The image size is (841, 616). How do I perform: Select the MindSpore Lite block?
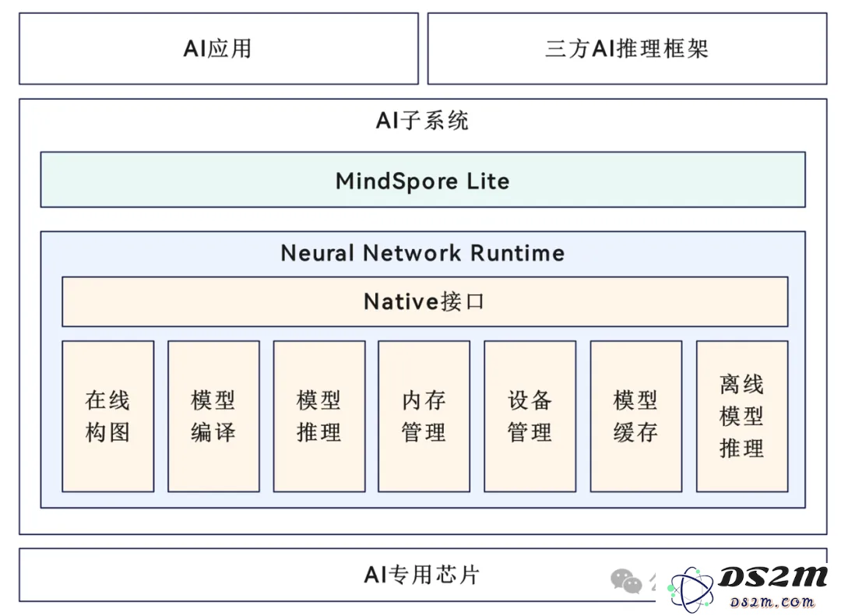(423, 180)
